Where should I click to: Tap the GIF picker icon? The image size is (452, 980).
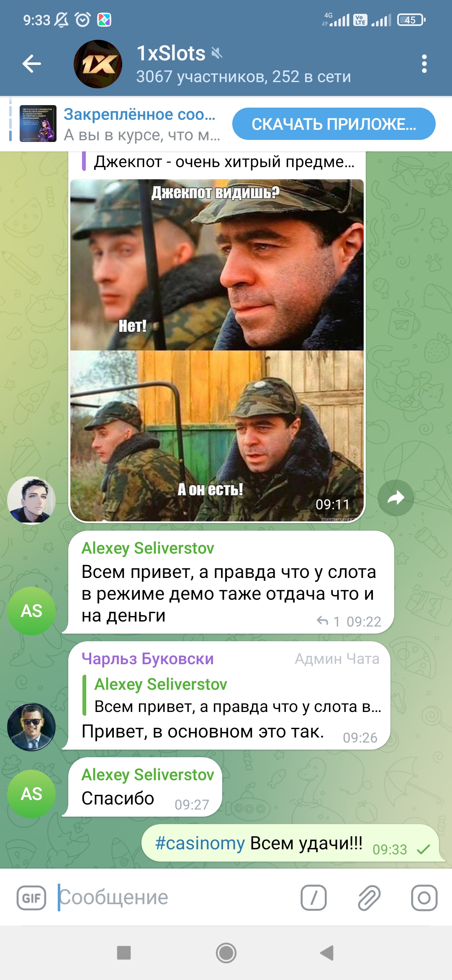(31, 898)
